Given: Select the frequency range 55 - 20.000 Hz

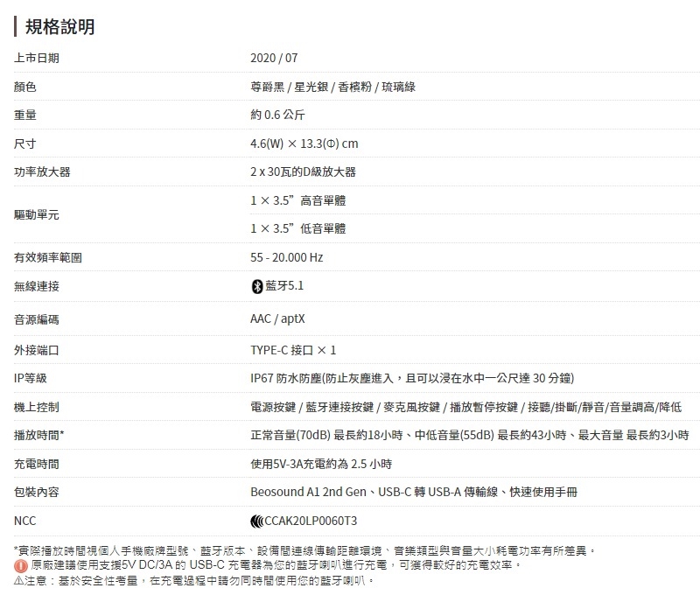Looking at the screenshot, I should tap(286, 257).
